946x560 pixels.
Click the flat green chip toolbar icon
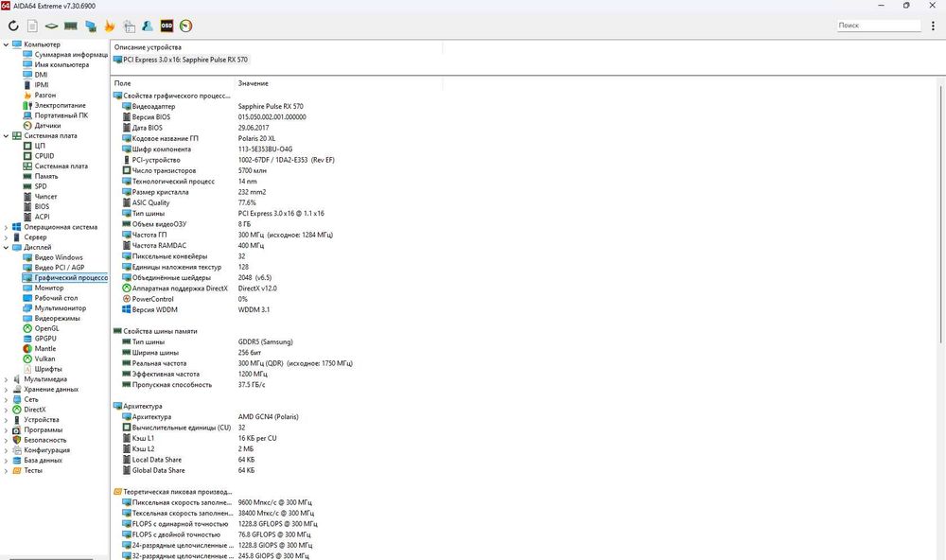(x=52, y=26)
